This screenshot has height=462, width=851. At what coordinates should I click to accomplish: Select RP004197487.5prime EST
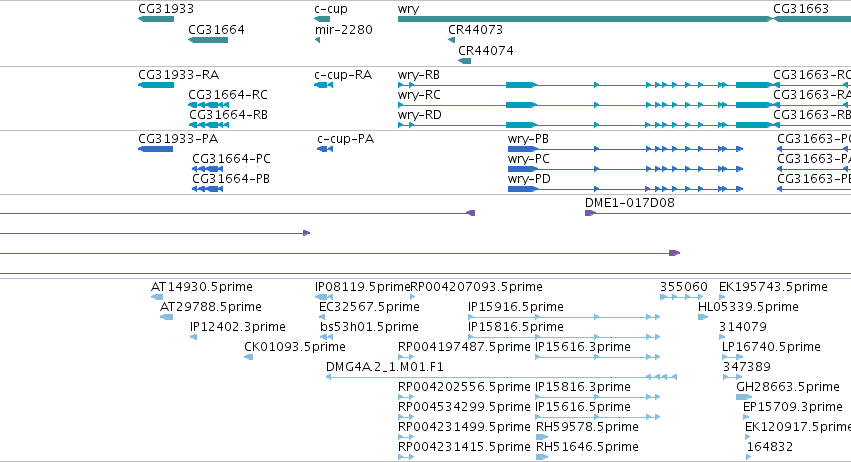406,357
